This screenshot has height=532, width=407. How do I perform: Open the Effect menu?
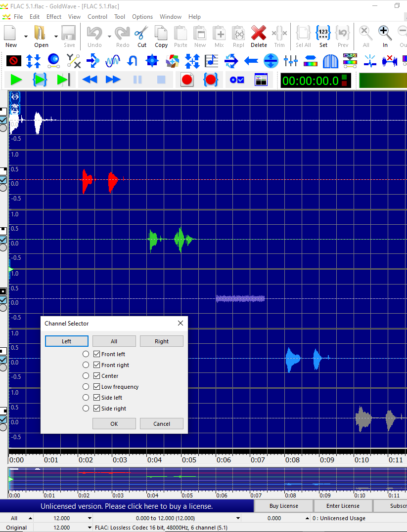pyautogui.click(x=54, y=16)
